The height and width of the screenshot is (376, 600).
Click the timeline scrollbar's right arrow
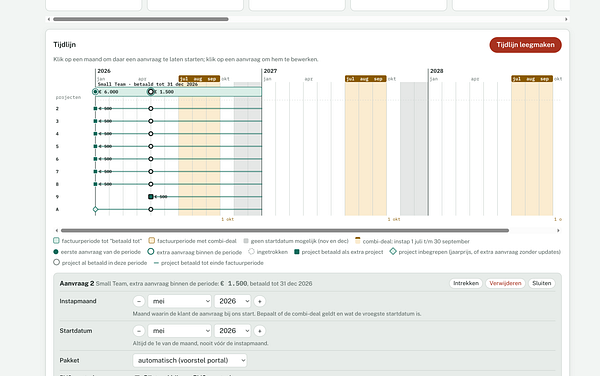click(558, 231)
